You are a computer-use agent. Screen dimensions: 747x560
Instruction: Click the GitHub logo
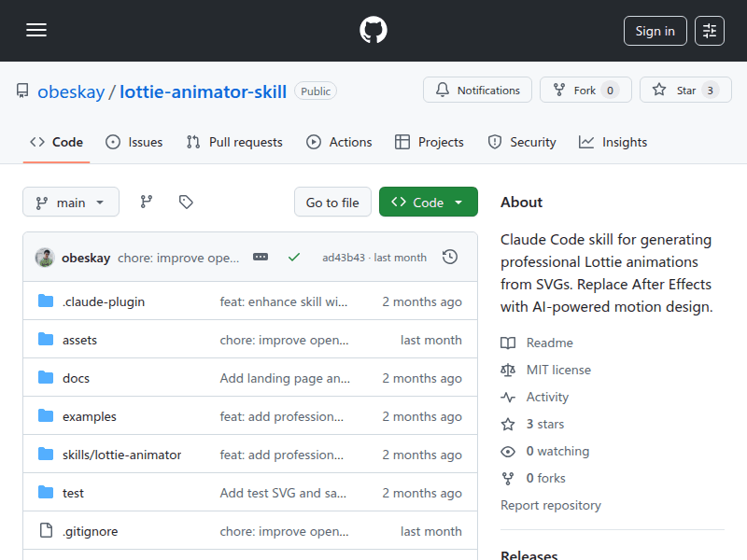pos(373,31)
